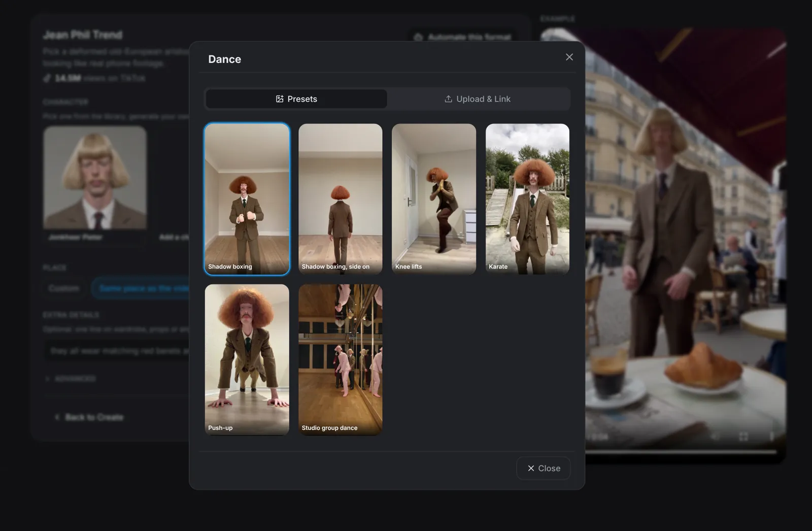Pick the Knee lifts preset

pos(434,199)
